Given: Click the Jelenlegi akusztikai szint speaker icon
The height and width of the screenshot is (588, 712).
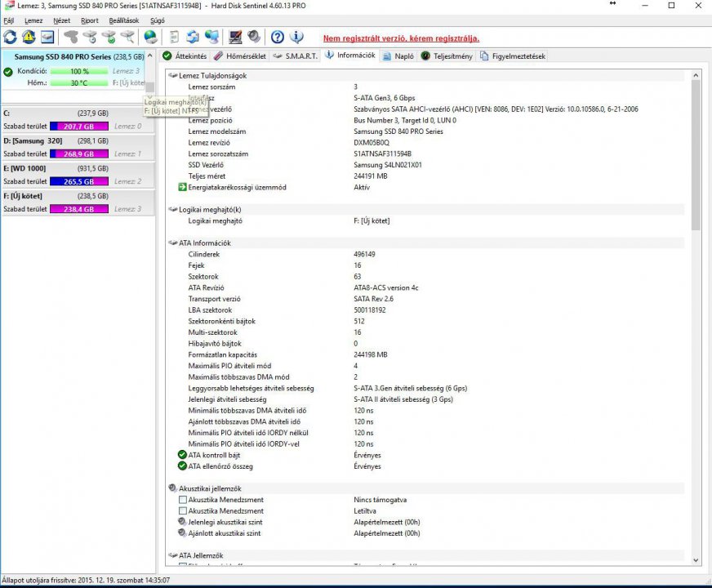Looking at the screenshot, I should 182,522.
